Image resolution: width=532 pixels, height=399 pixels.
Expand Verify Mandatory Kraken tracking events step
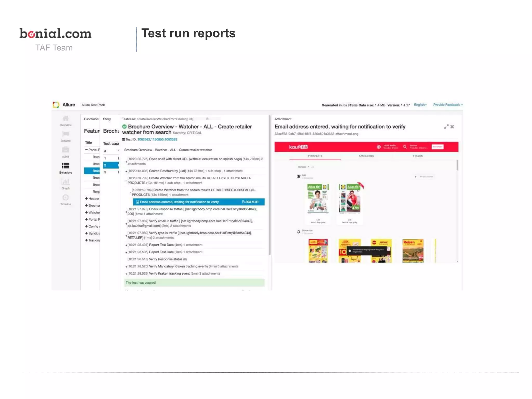(x=126, y=267)
